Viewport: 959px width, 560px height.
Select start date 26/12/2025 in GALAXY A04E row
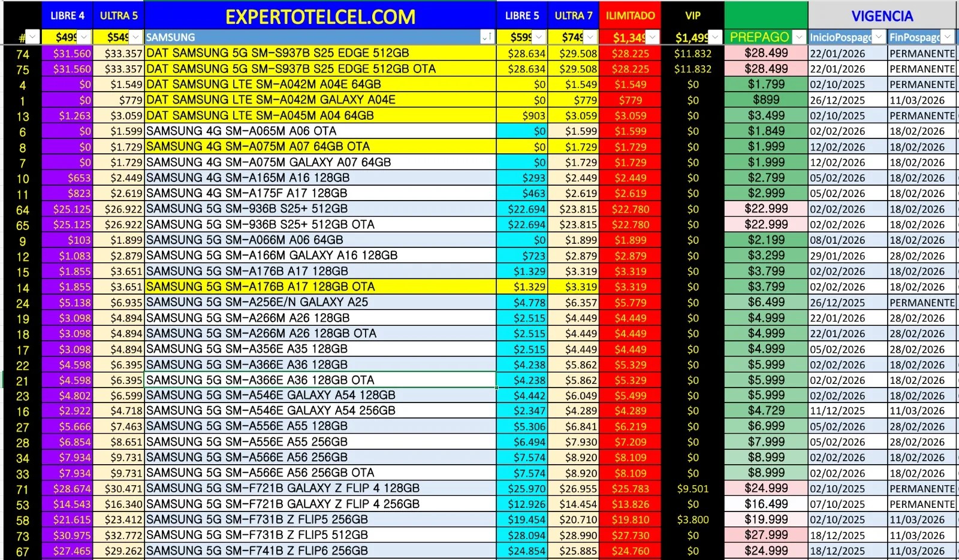[848, 100]
